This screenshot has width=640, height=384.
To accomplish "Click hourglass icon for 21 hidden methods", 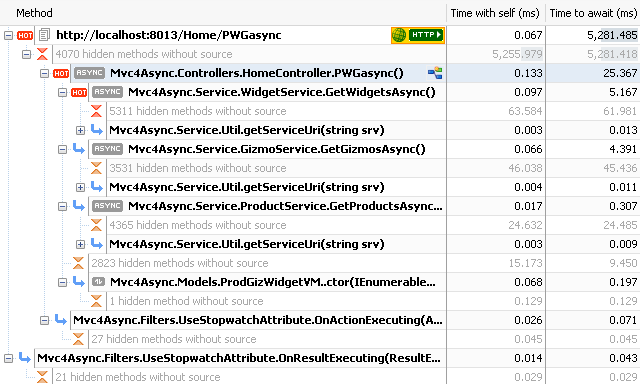I will click(x=42, y=377).
